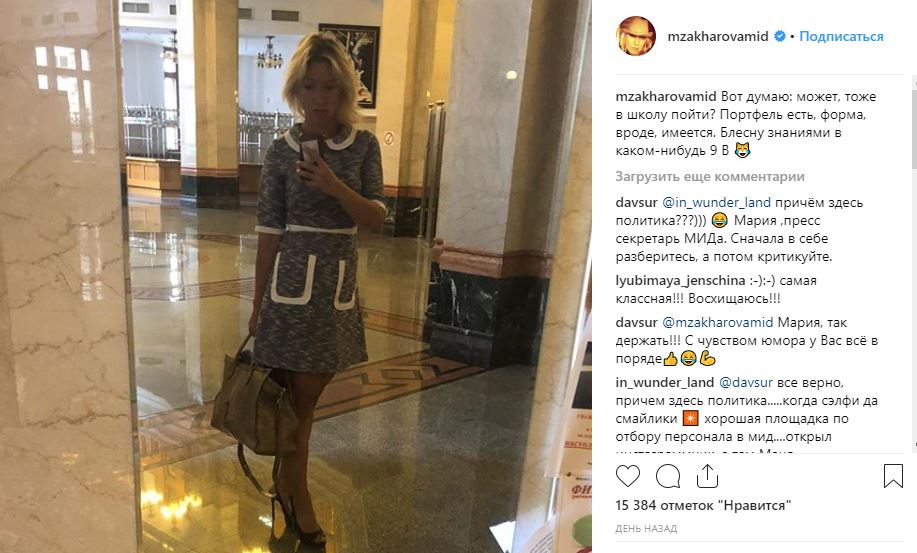View likes list: 15 384 отметок "Нравится"
This screenshot has height=553, width=917.
(703, 505)
